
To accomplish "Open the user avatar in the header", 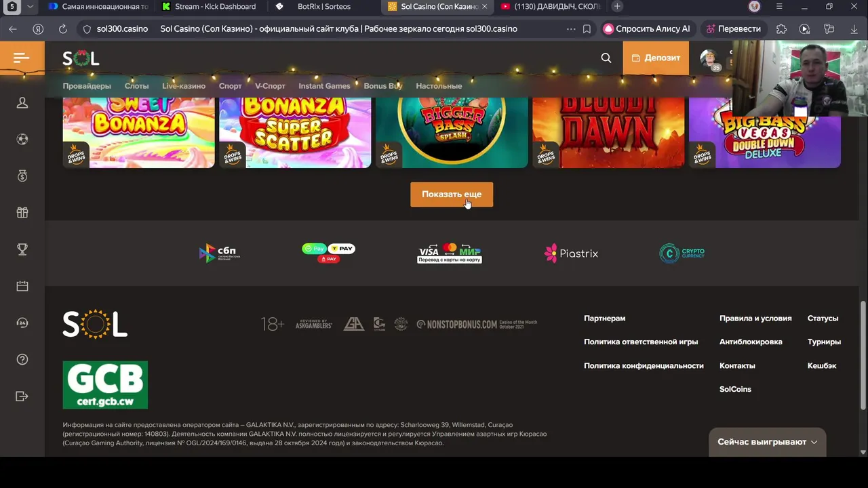I will click(709, 58).
